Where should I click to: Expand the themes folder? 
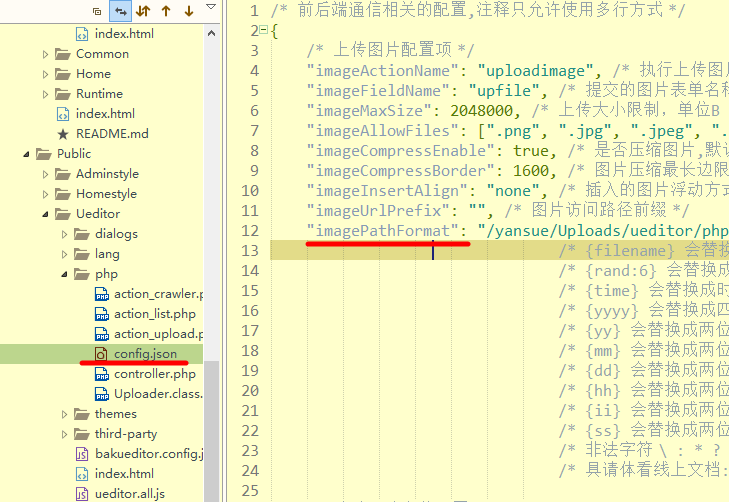pyautogui.click(x=65, y=414)
